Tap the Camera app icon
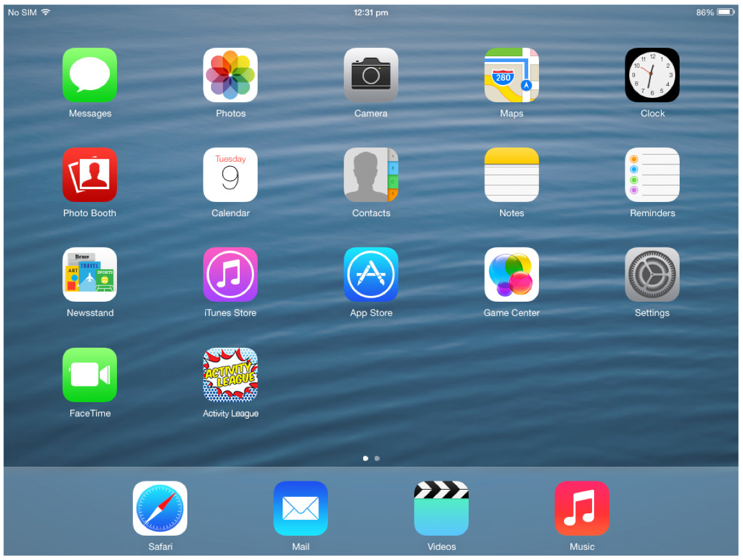 [371, 75]
